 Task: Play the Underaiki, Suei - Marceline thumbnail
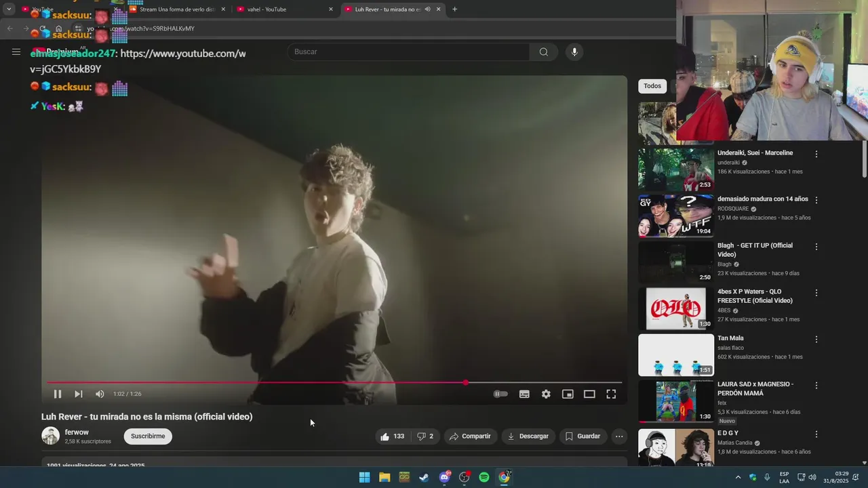click(676, 169)
